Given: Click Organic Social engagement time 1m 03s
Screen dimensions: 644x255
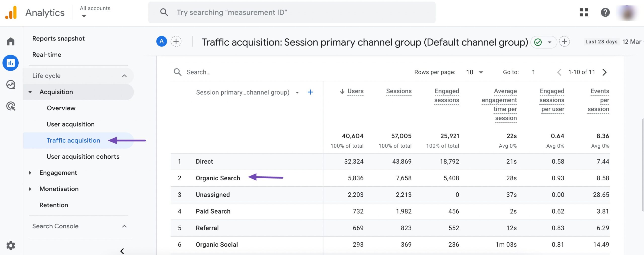Looking at the screenshot, I should click(506, 244).
